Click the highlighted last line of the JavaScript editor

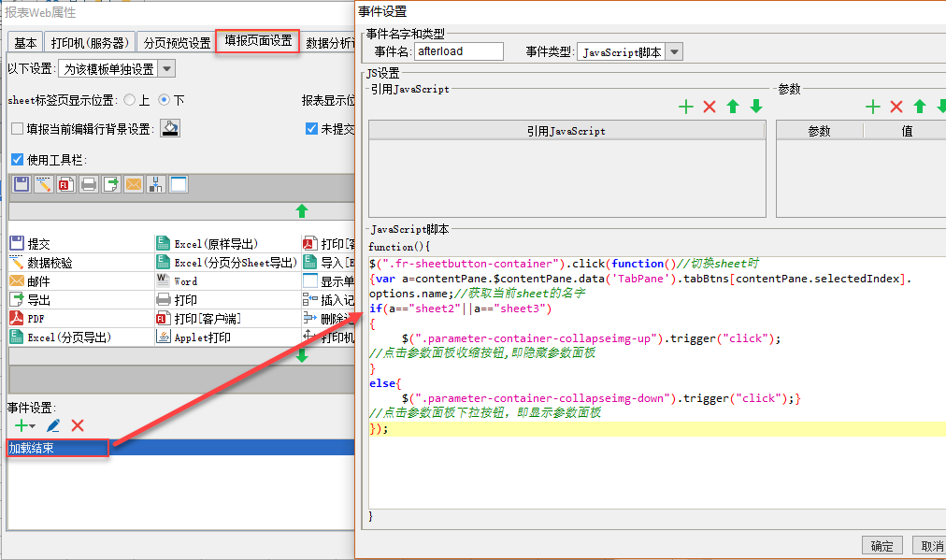[x=657, y=428]
